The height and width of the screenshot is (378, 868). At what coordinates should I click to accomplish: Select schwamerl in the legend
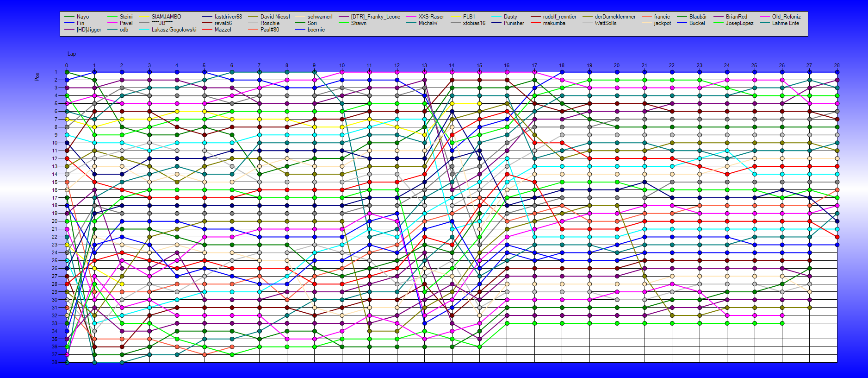click(320, 17)
